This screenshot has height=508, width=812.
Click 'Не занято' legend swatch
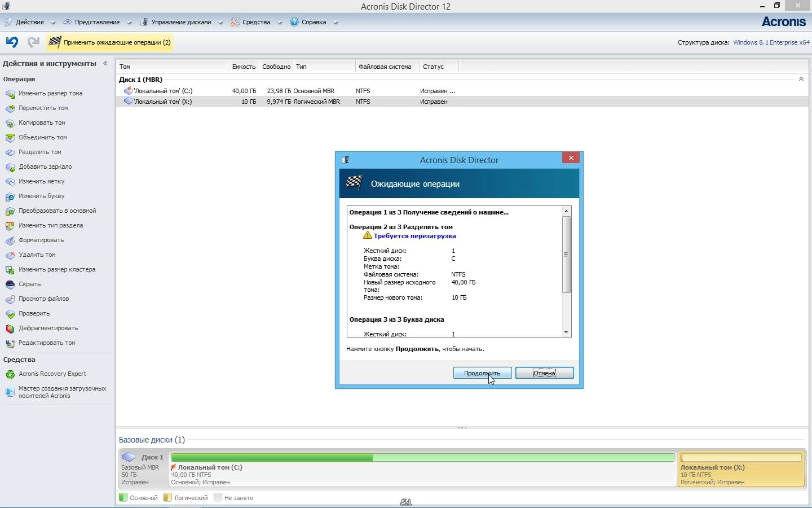pos(218,498)
